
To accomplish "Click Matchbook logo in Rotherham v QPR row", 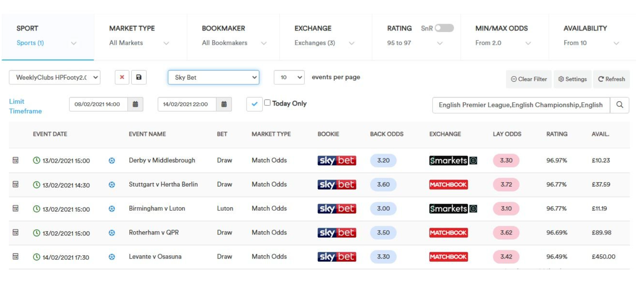I will (x=448, y=233).
